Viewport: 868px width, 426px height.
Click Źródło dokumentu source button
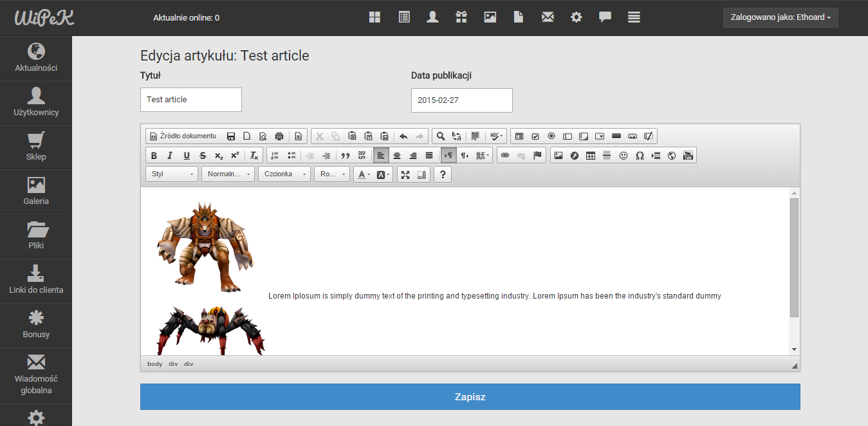[x=183, y=136]
